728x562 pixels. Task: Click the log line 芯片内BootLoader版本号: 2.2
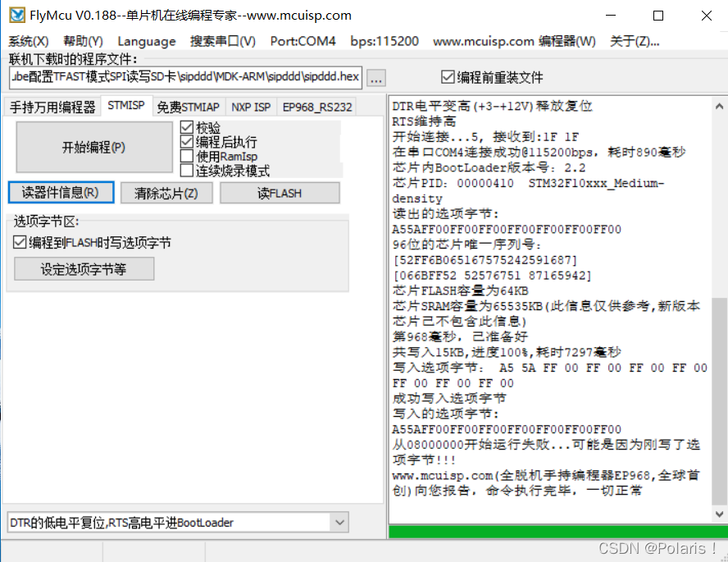(x=489, y=167)
